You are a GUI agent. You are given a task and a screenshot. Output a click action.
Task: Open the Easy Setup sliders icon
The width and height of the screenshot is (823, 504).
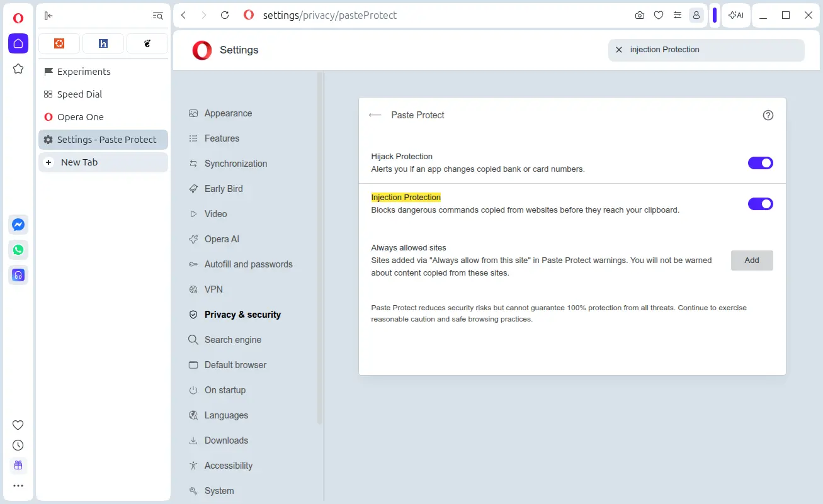678,16
